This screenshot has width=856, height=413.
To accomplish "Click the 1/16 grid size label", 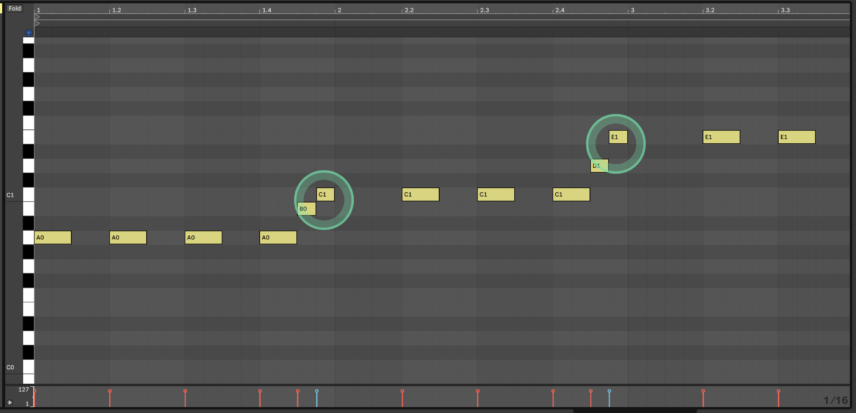I will [x=836, y=400].
